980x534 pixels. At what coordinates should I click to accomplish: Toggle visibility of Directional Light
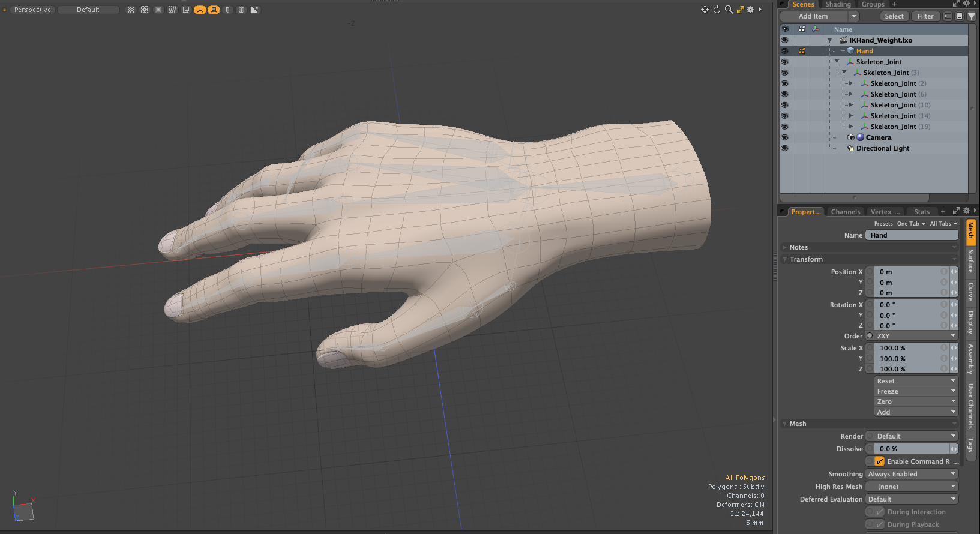point(784,148)
